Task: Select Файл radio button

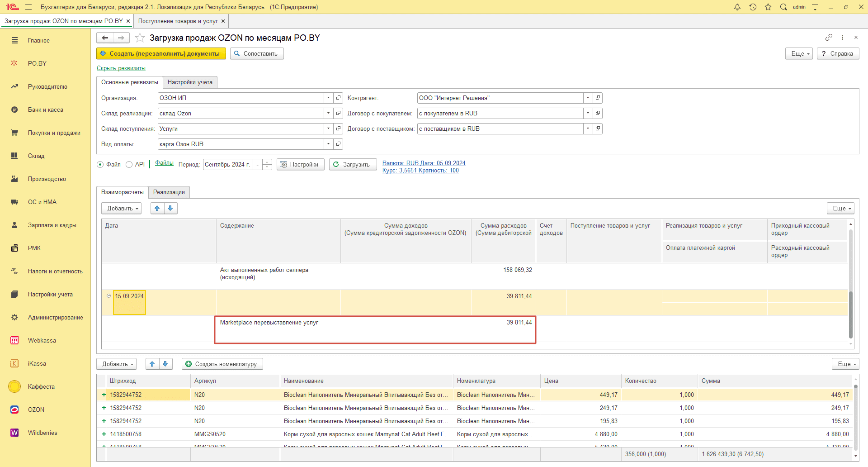Action: (x=100, y=164)
